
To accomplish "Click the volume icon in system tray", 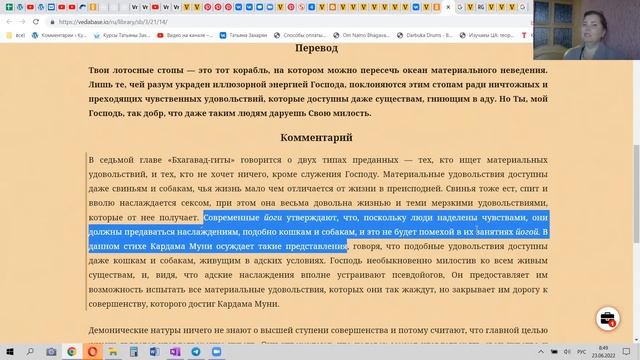I will point(567,351).
